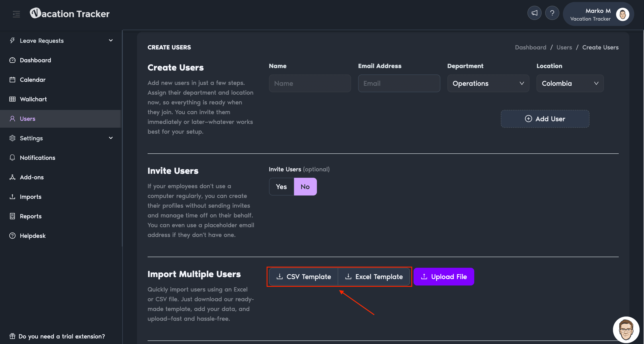Image resolution: width=644 pixels, height=344 pixels.
Task: Click the Imports upload icon
Action: point(12,197)
